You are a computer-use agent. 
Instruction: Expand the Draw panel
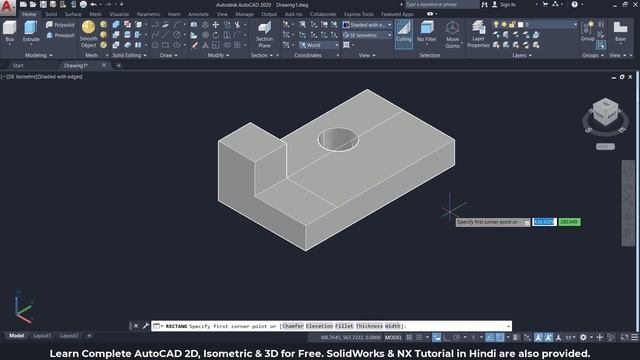coord(169,55)
